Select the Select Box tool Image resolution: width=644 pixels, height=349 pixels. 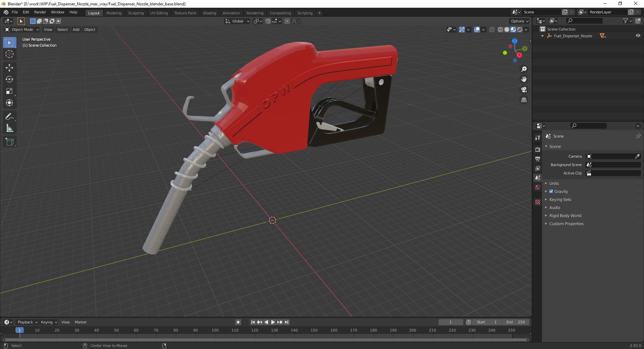[x=9, y=43]
